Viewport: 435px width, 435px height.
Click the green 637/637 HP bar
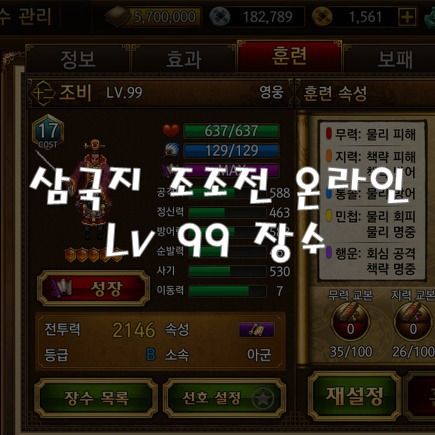coord(231,131)
